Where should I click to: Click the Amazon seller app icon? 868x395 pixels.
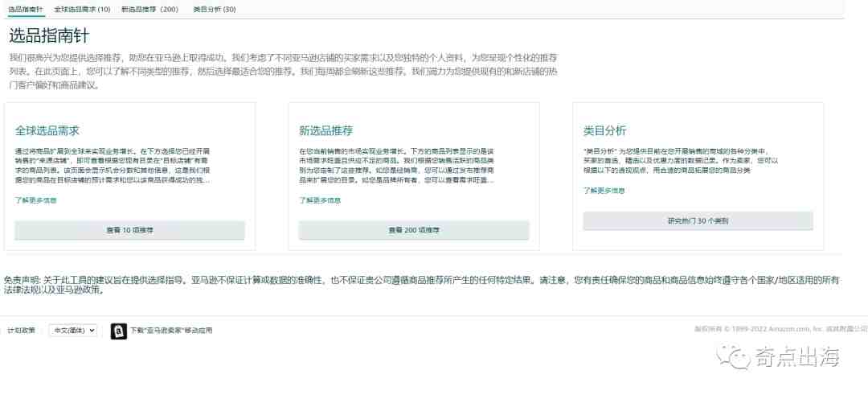[118, 331]
